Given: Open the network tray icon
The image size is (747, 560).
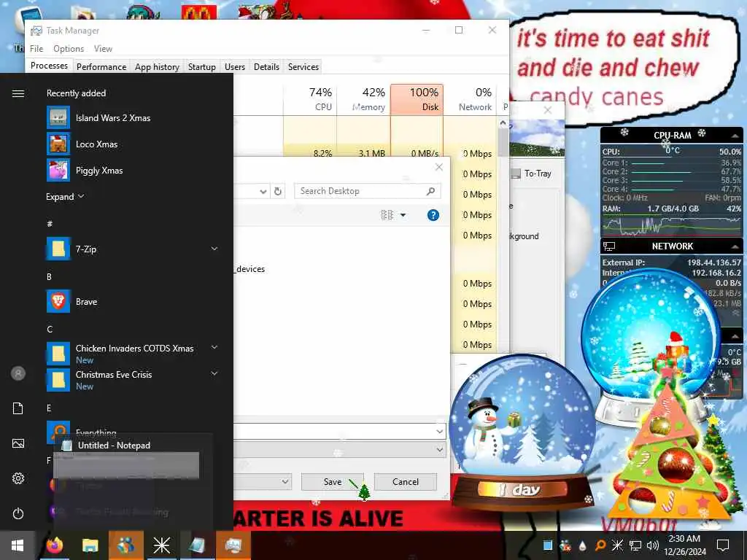Looking at the screenshot, I should pyautogui.click(x=635, y=545).
